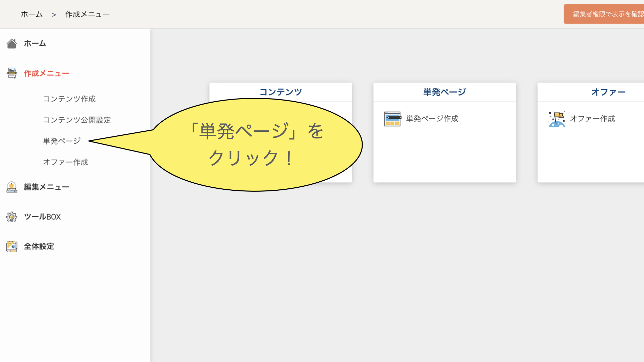The height and width of the screenshot is (362, 644).
Task: Click the ツールBOX gear-bulb icon
Action: [12, 217]
